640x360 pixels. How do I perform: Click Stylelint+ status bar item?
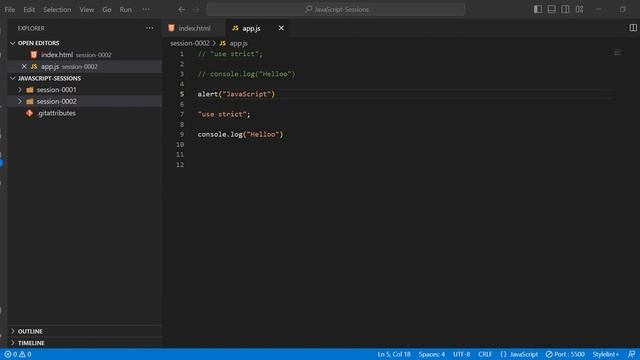[606, 354]
